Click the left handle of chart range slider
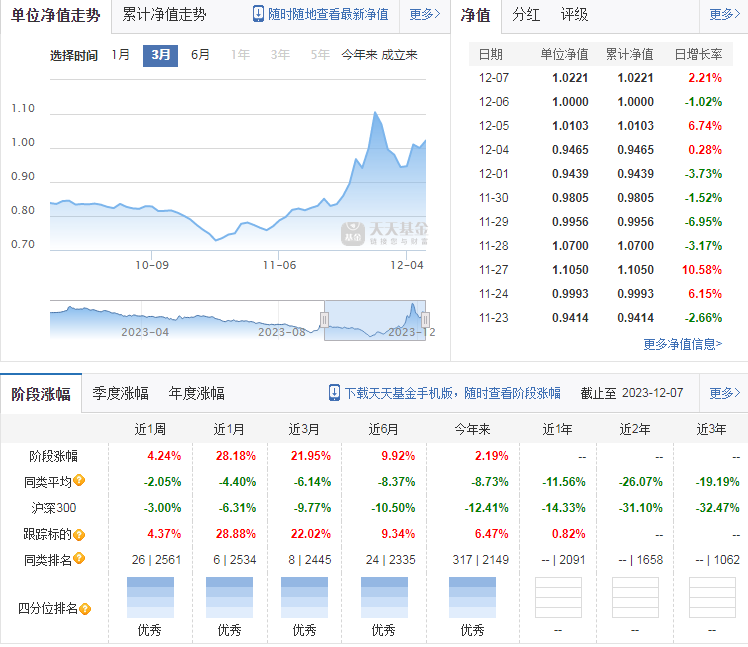The image size is (748, 647). pyautogui.click(x=324, y=319)
